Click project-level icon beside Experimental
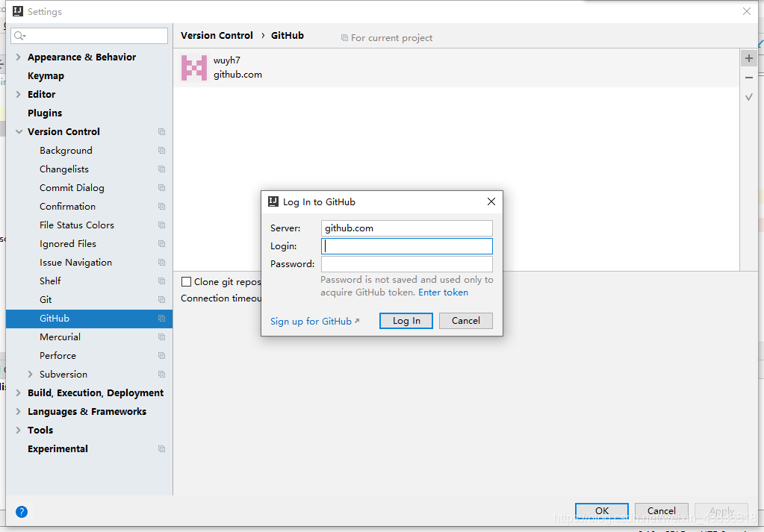764x532 pixels. click(x=162, y=448)
